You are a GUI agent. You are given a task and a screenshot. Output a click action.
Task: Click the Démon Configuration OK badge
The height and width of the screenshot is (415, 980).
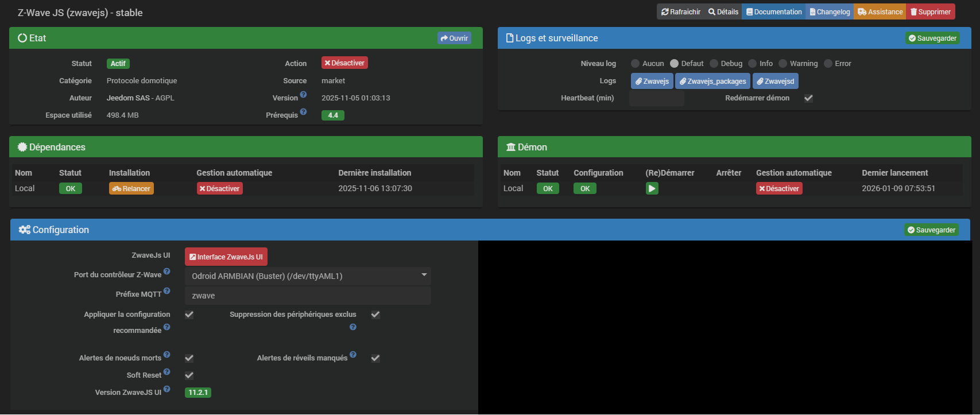point(585,188)
